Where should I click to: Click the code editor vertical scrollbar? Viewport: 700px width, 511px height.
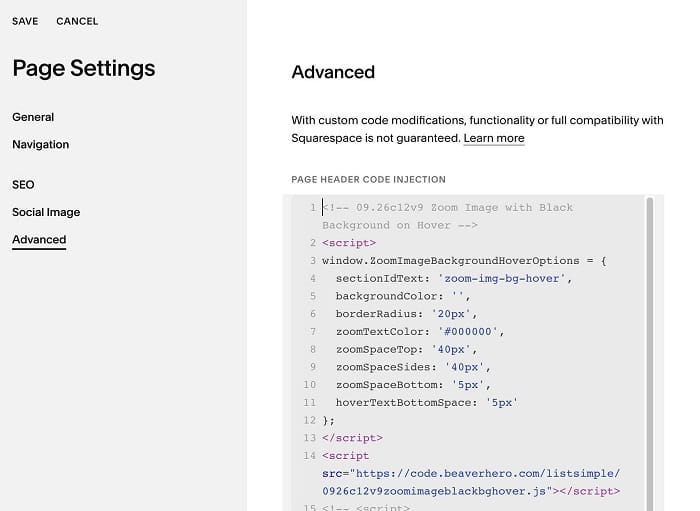point(650,353)
